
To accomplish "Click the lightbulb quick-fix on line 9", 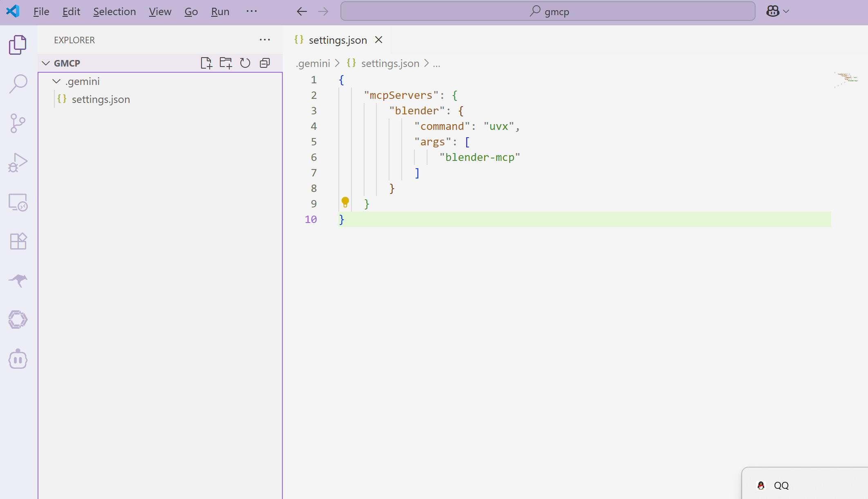I will coord(346,203).
